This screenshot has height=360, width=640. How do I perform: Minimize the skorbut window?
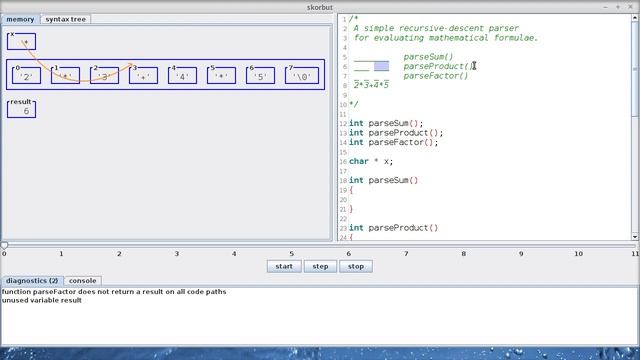pos(606,7)
